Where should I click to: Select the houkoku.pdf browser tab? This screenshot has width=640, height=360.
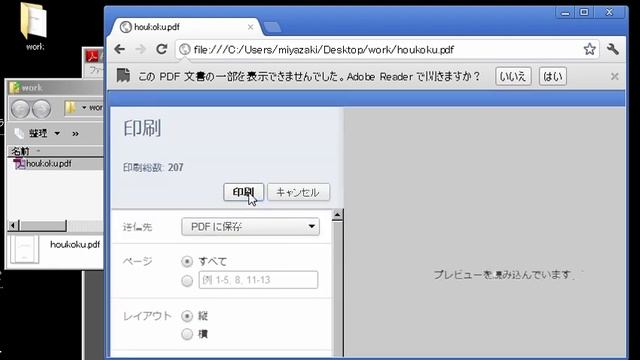tap(186, 27)
